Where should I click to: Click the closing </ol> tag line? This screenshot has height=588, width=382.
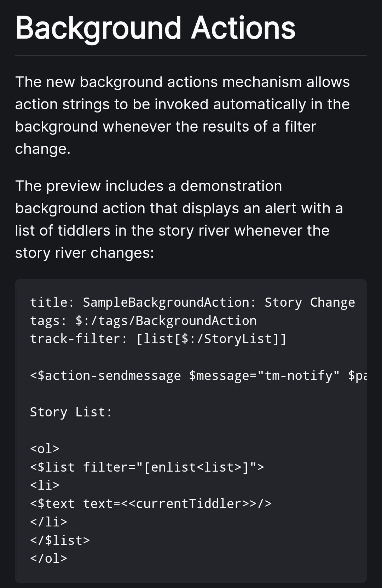coord(48,558)
